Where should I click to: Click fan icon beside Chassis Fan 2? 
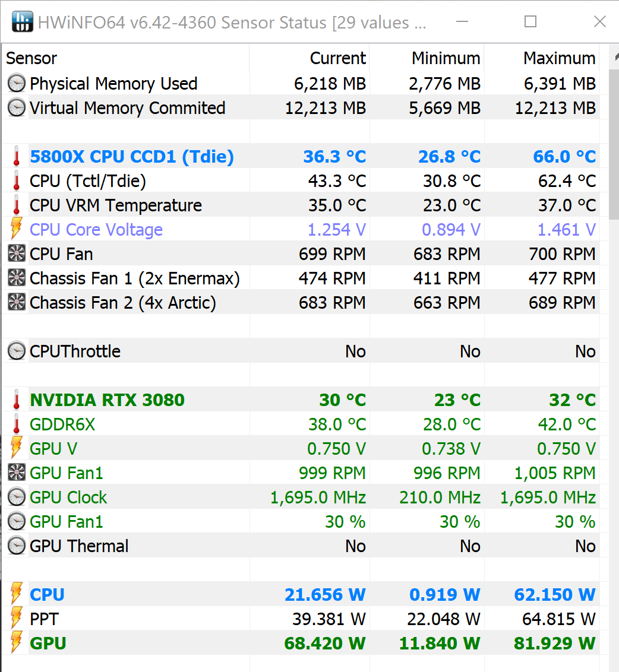point(17,303)
